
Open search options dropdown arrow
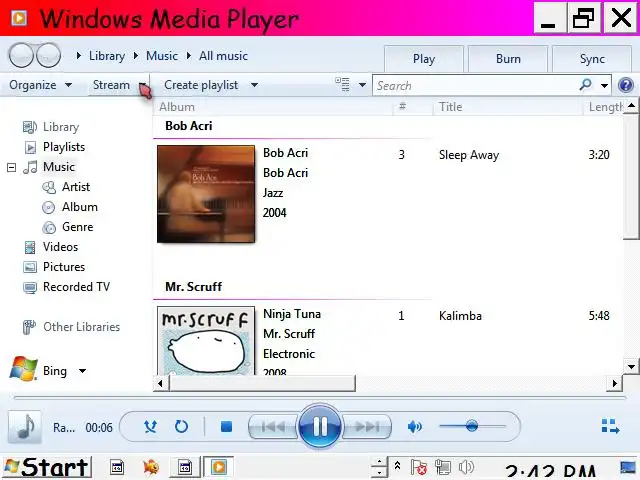tap(604, 86)
